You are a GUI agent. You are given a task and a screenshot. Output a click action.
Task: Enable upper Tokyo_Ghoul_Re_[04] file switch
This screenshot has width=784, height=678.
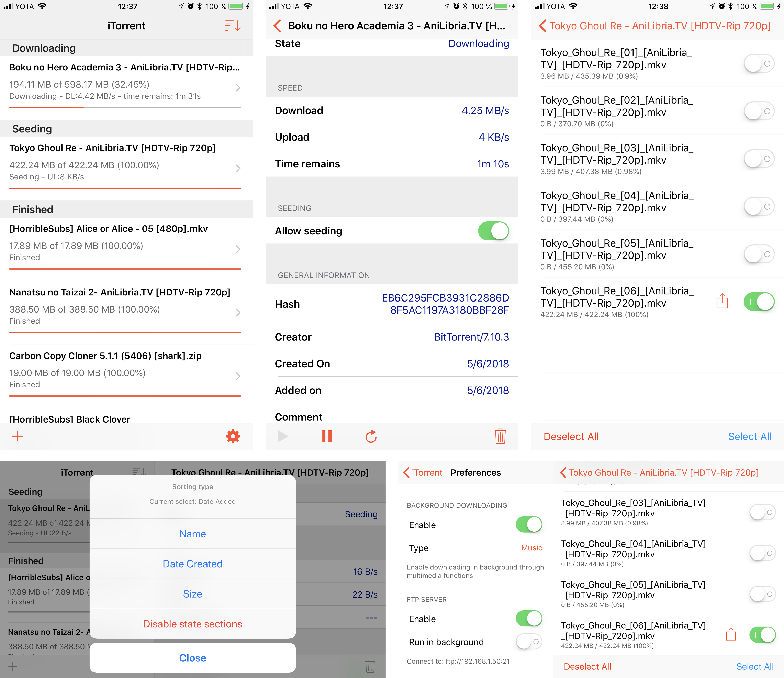759,207
